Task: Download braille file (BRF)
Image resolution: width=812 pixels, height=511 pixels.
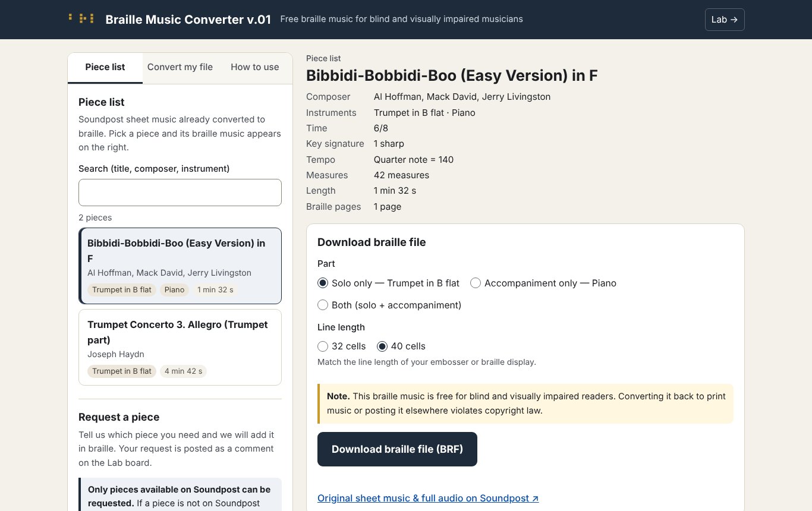Action: (x=397, y=449)
